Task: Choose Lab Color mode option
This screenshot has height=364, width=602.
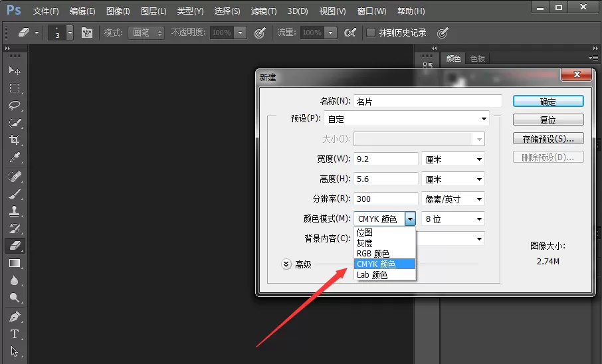Action: pyautogui.click(x=384, y=274)
